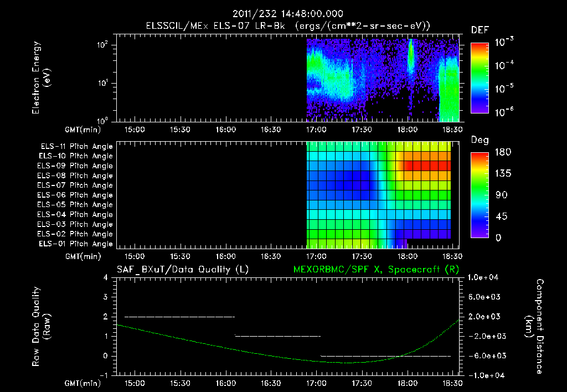Screen dimensions: 567x392
Task: Click the 90 Deg colorbar tick value
Action: coord(502,195)
